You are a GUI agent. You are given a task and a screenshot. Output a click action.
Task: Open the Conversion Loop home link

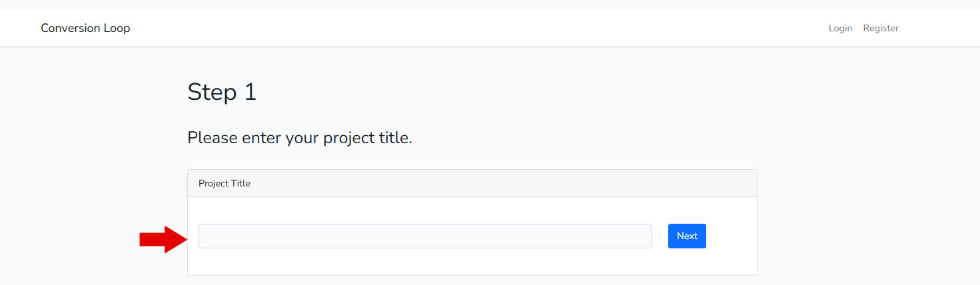(x=85, y=28)
